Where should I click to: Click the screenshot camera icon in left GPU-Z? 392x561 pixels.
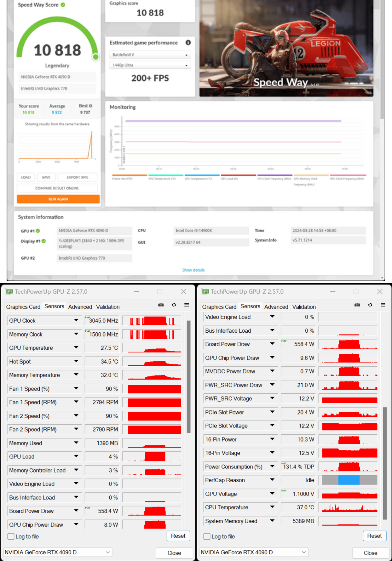[161, 305]
